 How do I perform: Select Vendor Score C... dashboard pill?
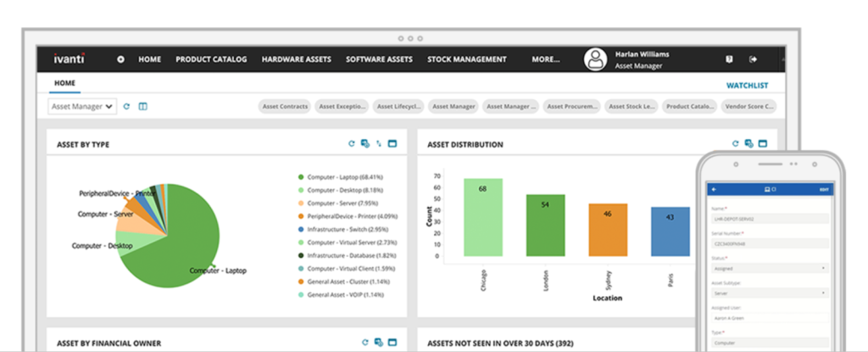click(x=748, y=106)
